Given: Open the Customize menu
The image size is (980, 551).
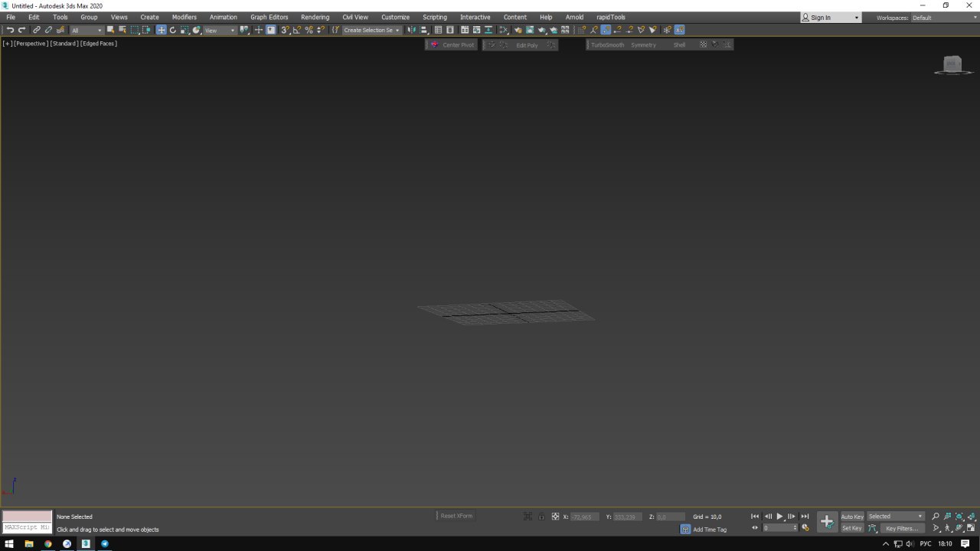Looking at the screenshot, I should (x=395, y=17).
